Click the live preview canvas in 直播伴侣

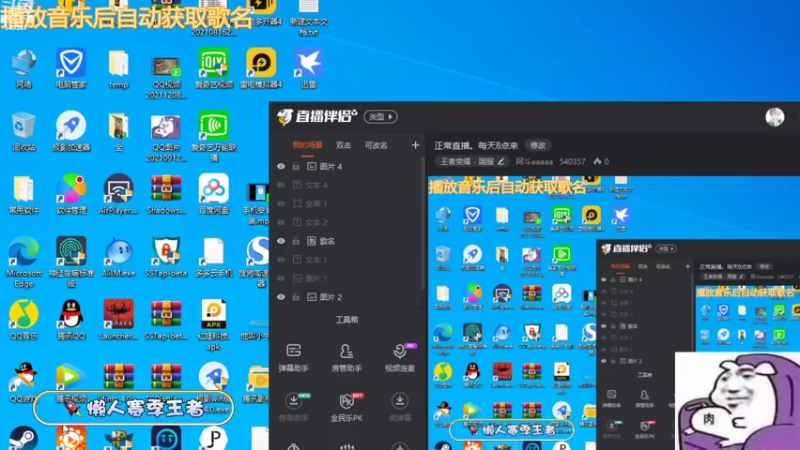point(614,313)
